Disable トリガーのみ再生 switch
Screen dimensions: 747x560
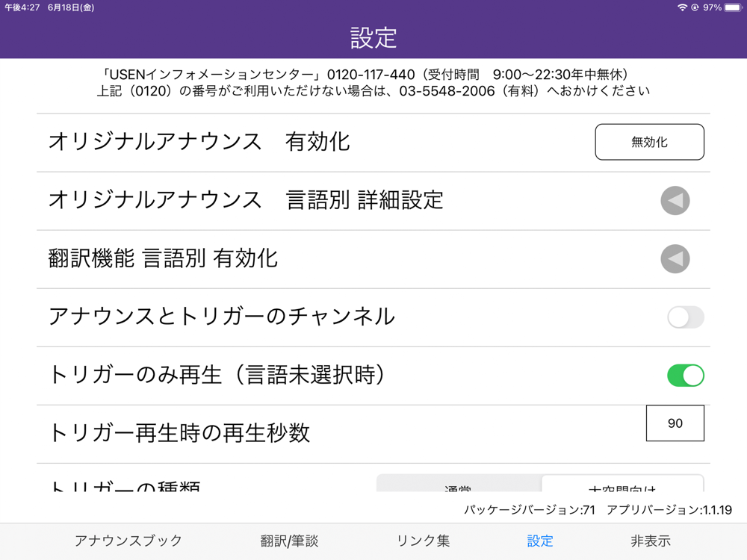686,376
